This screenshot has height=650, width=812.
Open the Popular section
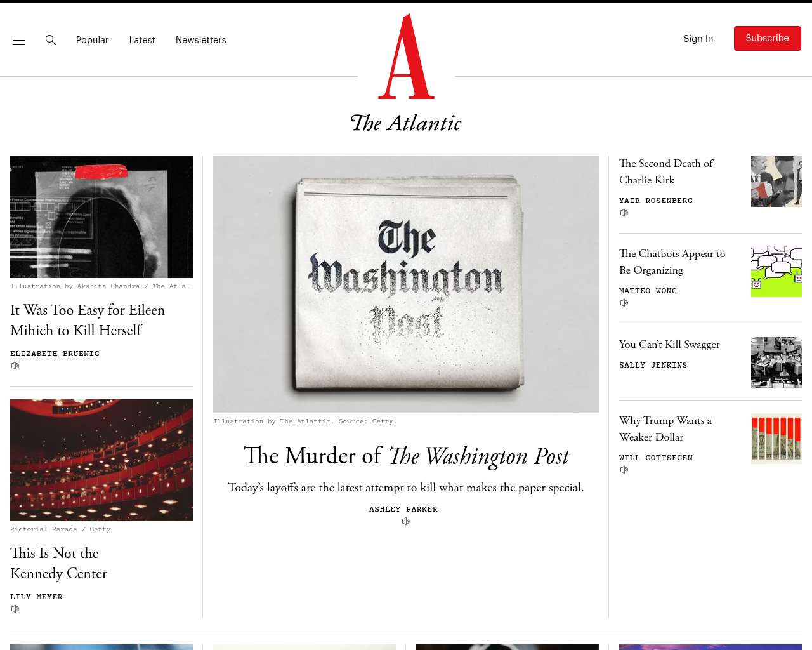pos(92,40)
